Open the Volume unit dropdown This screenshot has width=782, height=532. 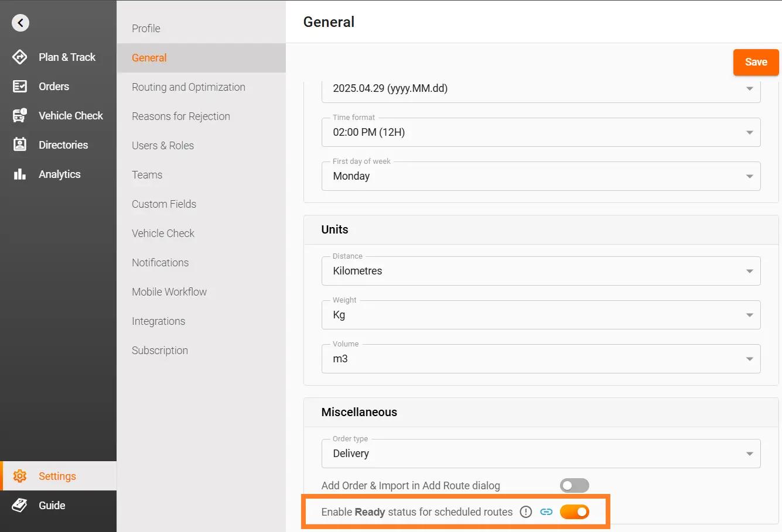point(541,359)
